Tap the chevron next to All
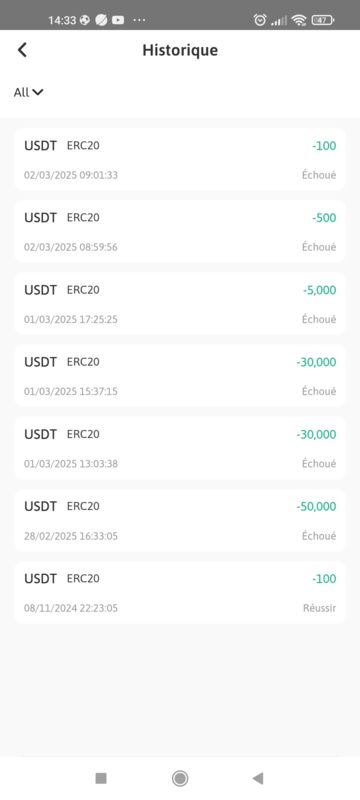The width and height of the screenshot is (360, 800). [38, 92]
